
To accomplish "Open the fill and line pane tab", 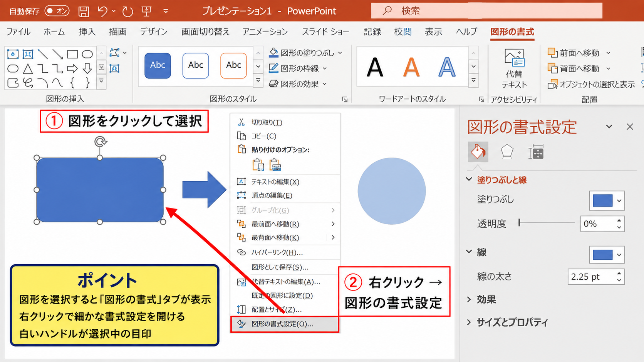I will (x=478, y=152).
